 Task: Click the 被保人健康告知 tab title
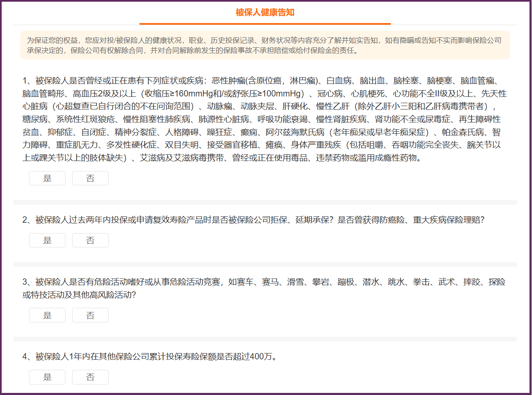click(265, 13)
